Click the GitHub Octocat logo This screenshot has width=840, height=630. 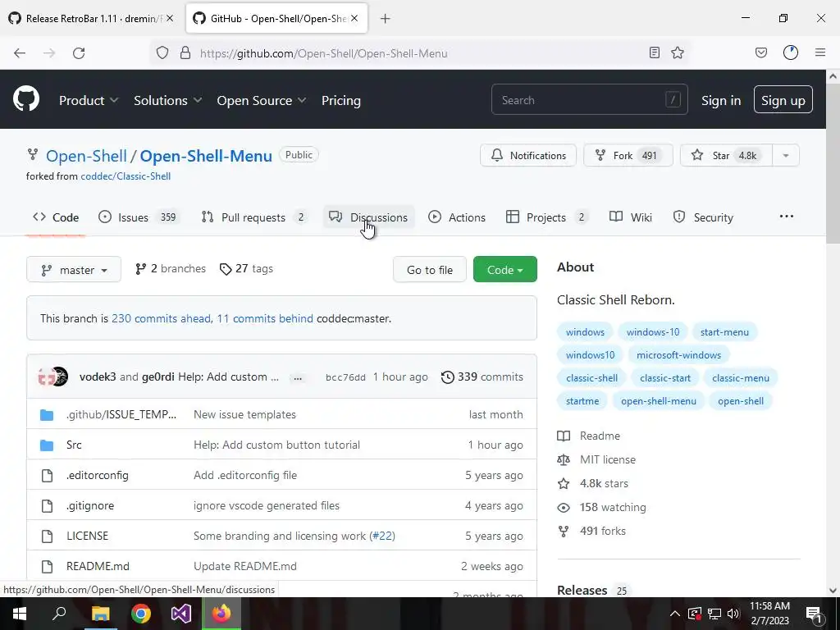click(x=25, y=99)
